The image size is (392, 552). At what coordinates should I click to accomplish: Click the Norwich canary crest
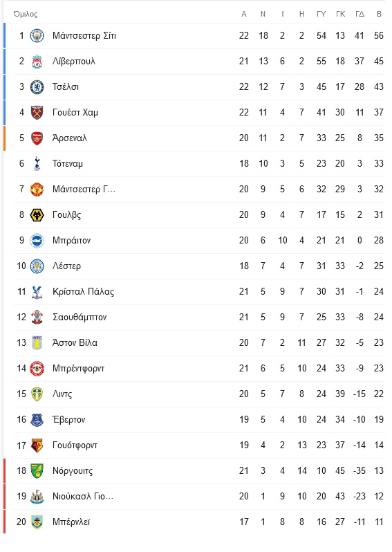(x=37, y=470)
